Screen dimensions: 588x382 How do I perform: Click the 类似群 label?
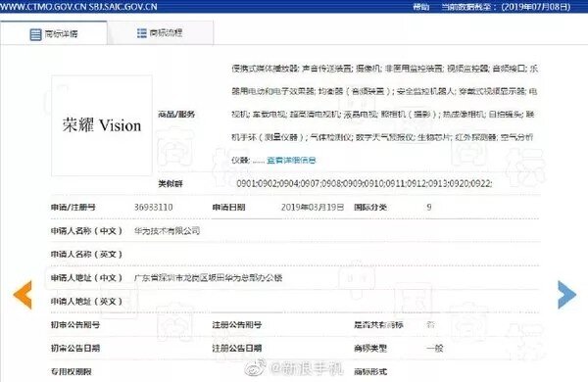171,184
